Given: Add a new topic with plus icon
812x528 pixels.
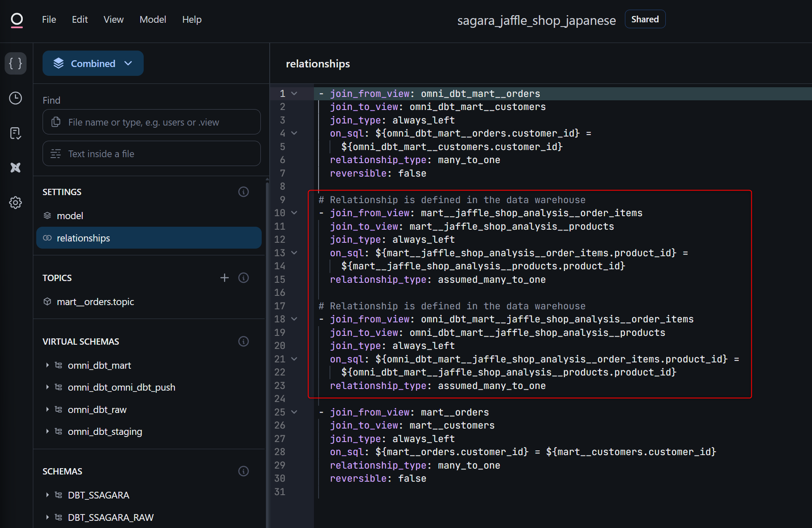Looking at the screenshot, I should pos(225,278).
